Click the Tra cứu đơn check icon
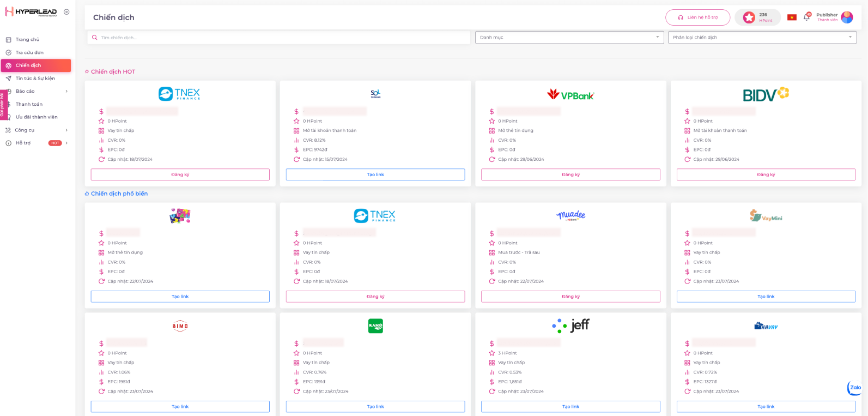This screenshot has height=416, width=868. (x=8, y=53)
